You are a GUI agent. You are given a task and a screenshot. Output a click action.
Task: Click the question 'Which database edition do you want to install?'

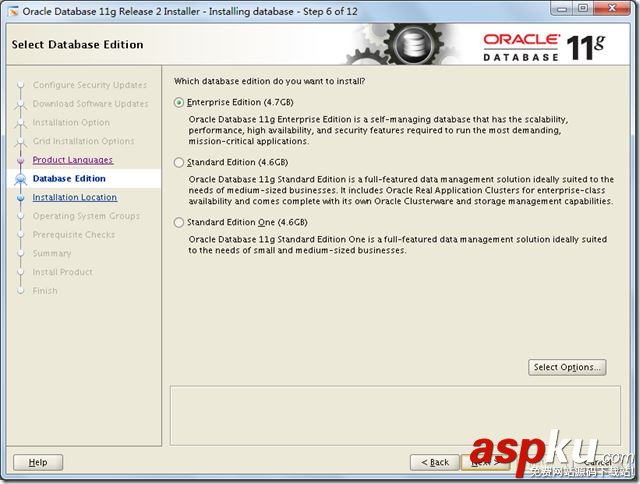click(x=269, y=81)
